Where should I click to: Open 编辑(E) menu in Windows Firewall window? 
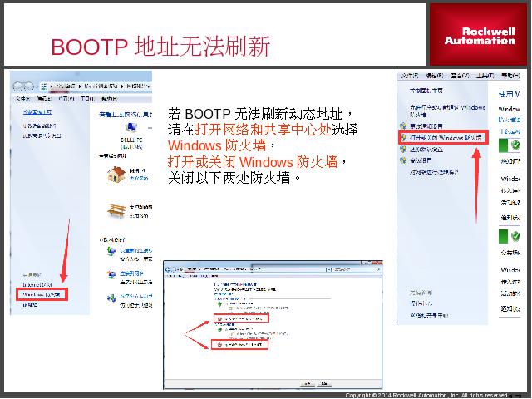(435, 76)
